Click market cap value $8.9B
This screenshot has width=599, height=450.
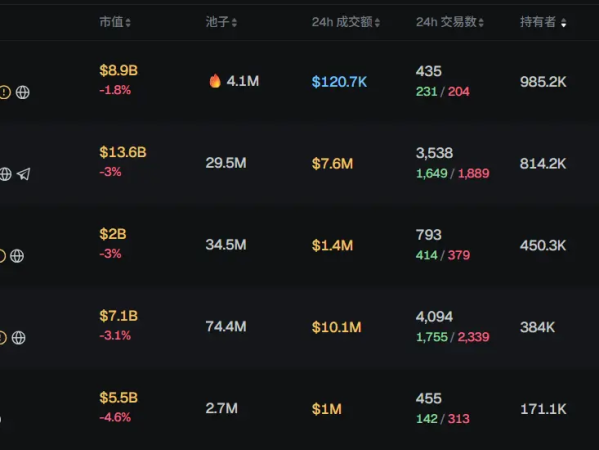(x=118, y=70)
